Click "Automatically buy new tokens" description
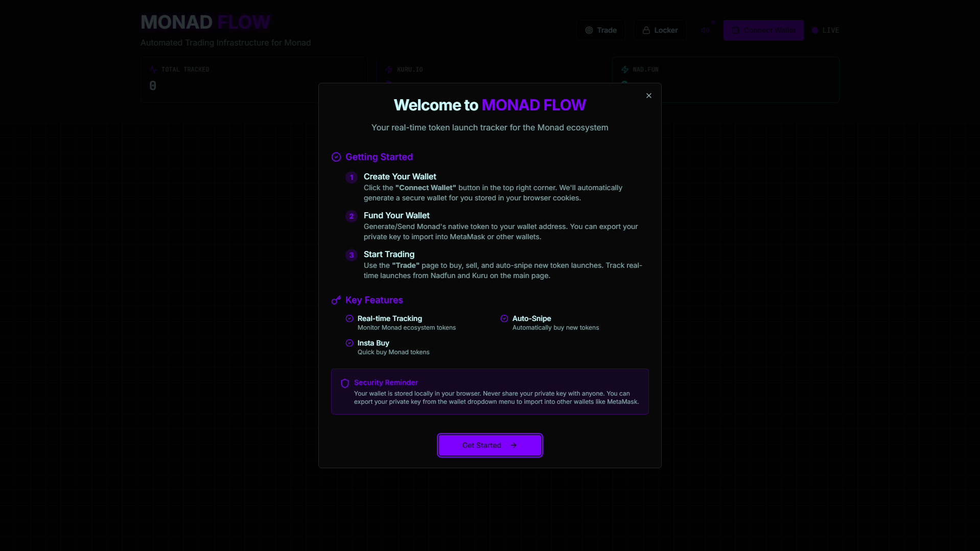 point(556,328)
